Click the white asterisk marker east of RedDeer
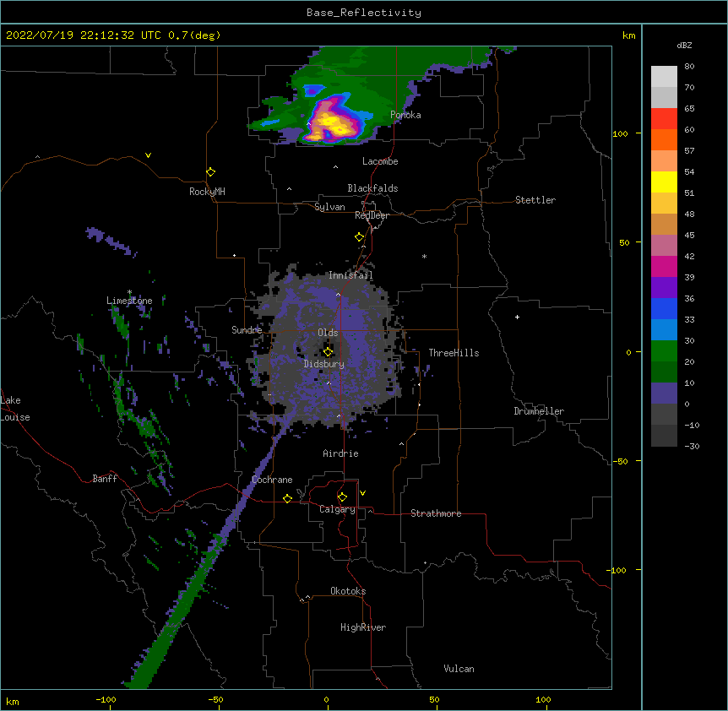 [424, 257]
